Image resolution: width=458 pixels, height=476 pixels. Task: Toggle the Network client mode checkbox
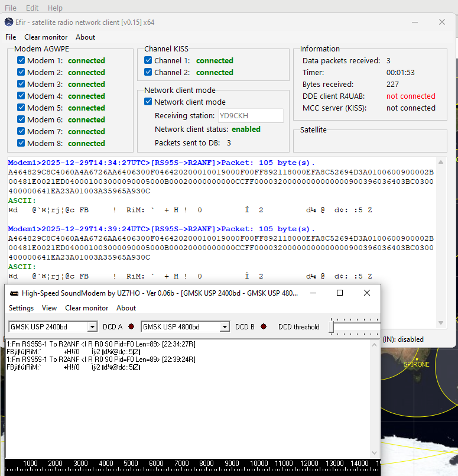[148, 102]
